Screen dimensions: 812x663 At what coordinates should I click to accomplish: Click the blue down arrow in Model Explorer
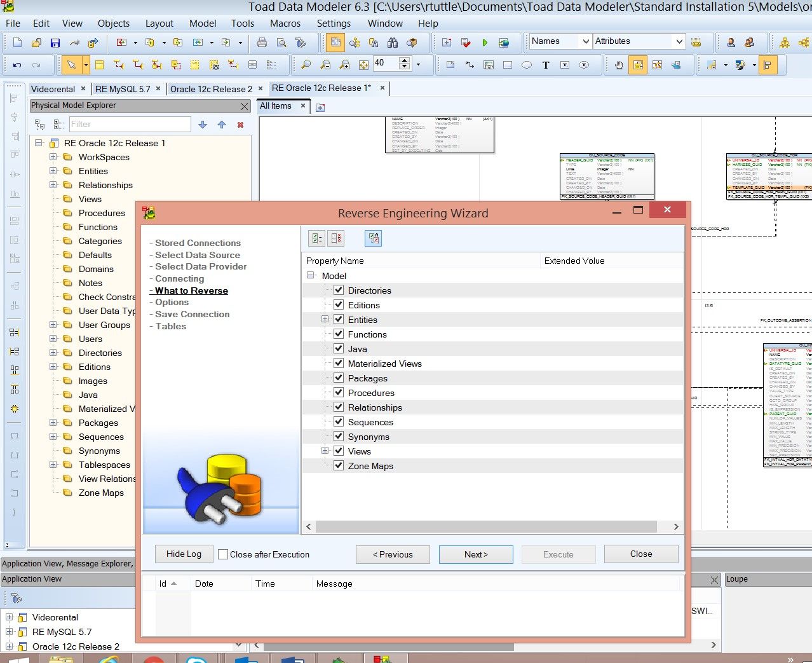(203, 125)
